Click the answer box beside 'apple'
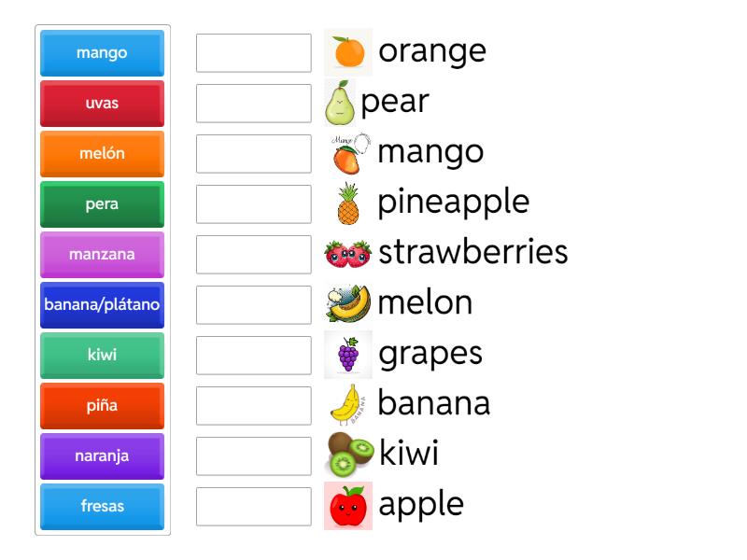The width and height of the screenshot is (747, 560). pos(253,507)
